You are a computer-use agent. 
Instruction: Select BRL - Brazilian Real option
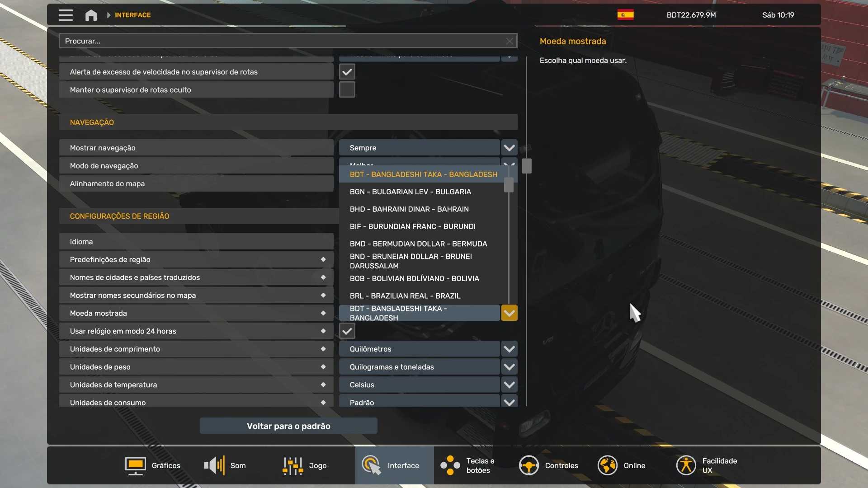tap(405, 296)
